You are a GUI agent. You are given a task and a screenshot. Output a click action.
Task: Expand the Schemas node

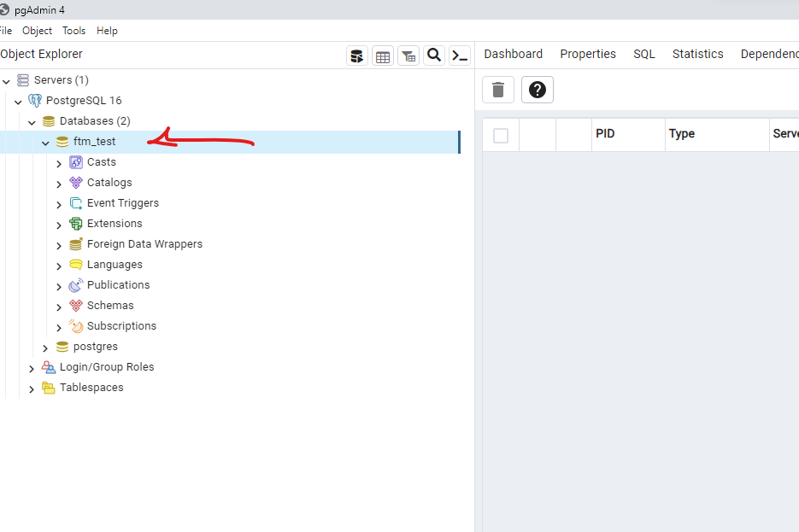(x=59, y=307)
